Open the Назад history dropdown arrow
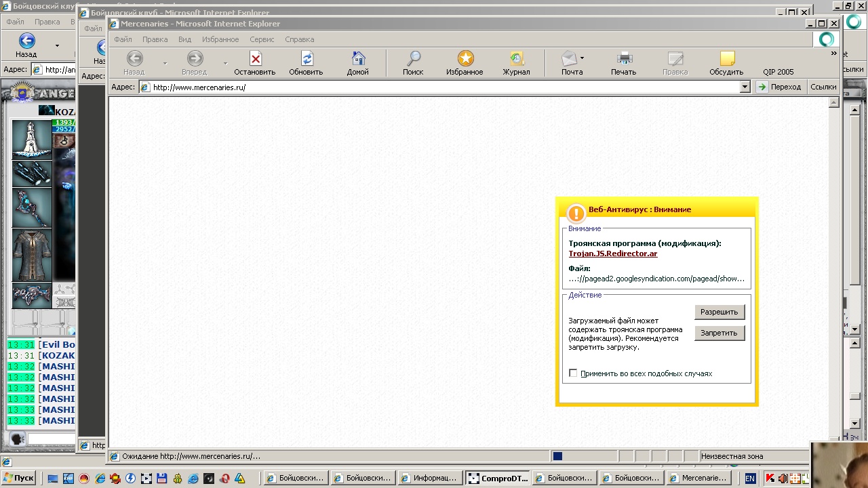Image resolution: width=868 pixels, height=488 pixels. tap(165, 63)
